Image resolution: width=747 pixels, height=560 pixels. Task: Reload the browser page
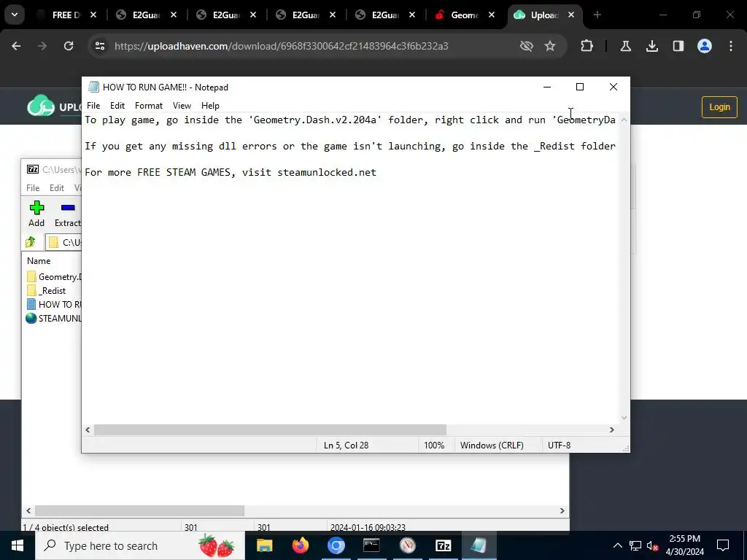click(x=69, y=46)
